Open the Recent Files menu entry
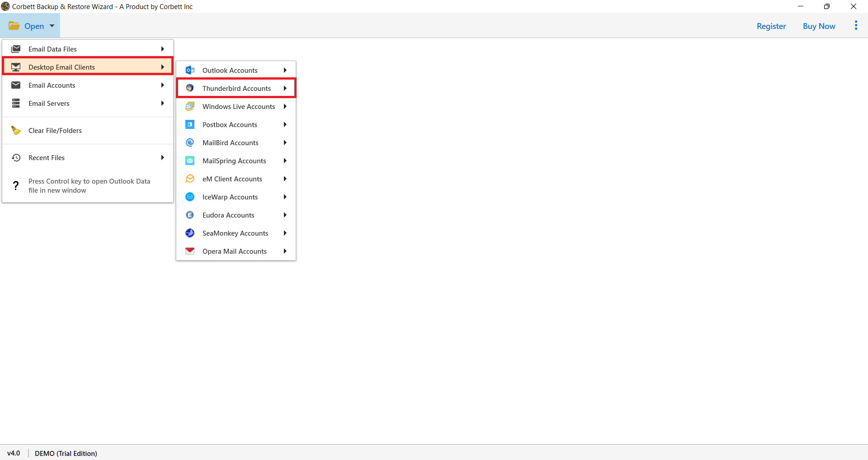This screenshot has height=460, width=868. point(88,157)
